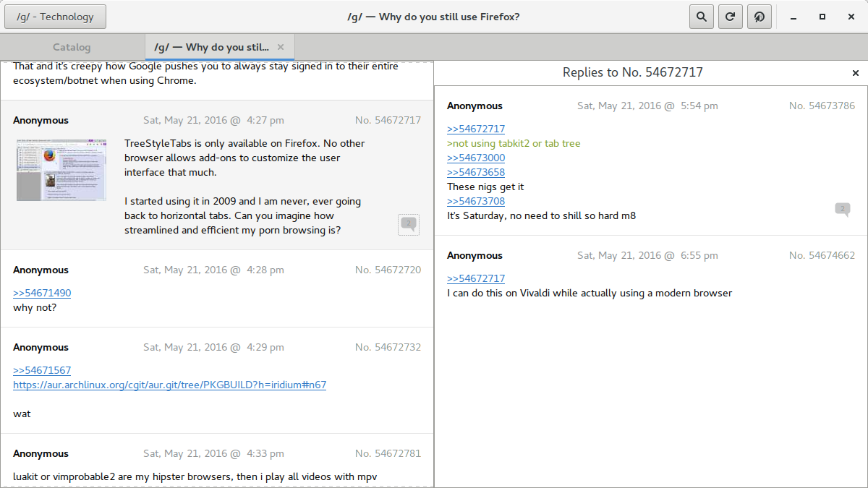Click the 6:55 pm reply timestamp

point(647,255)
